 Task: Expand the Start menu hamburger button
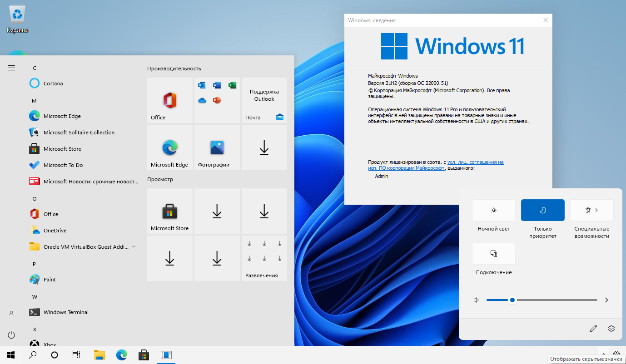pyautogui.click(x=11, y=68)
